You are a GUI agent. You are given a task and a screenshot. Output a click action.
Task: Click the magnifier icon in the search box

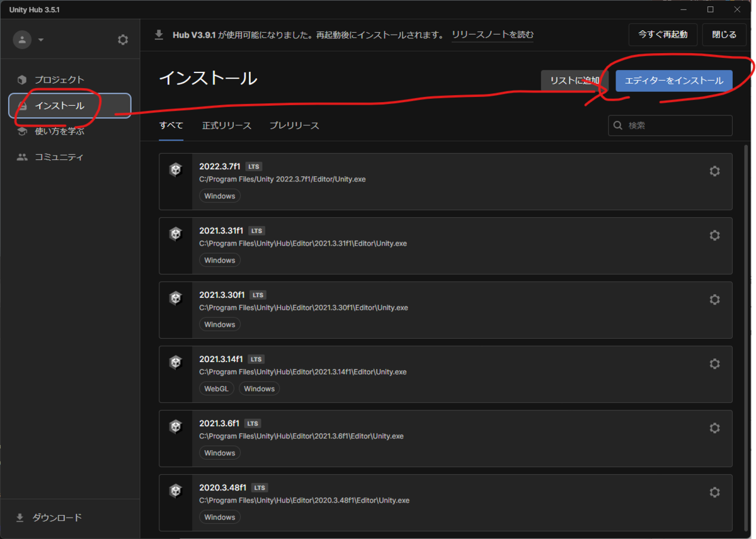coord(617,125)
